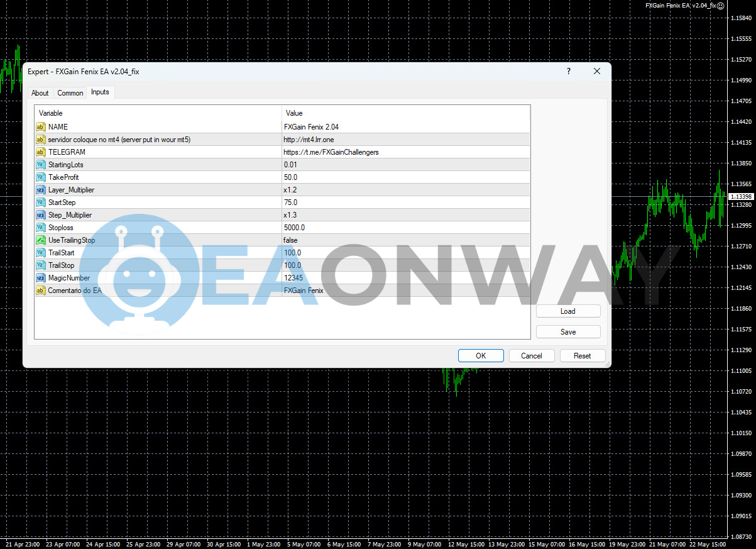Close the Expert dialog window
The width and height of the screenshot is (756, 549).
(x=597, y=72)
